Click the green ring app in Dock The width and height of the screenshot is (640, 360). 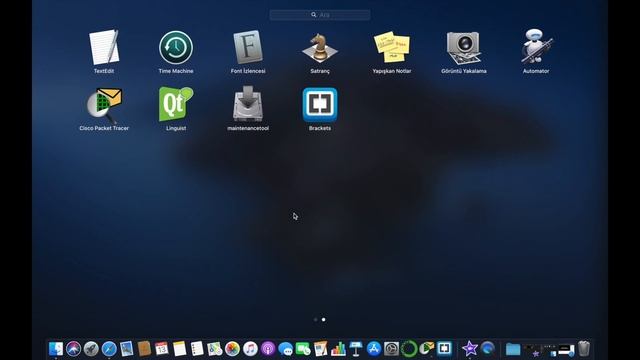coord(409,349)
